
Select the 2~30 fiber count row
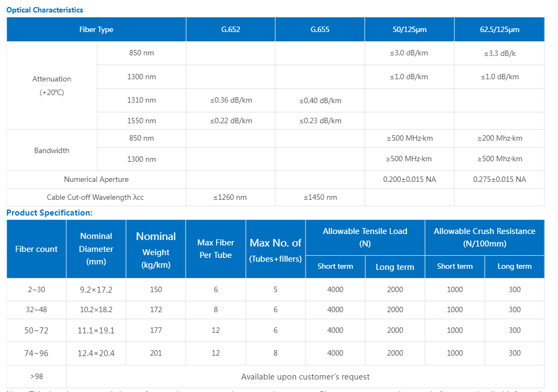pos(275,289)
